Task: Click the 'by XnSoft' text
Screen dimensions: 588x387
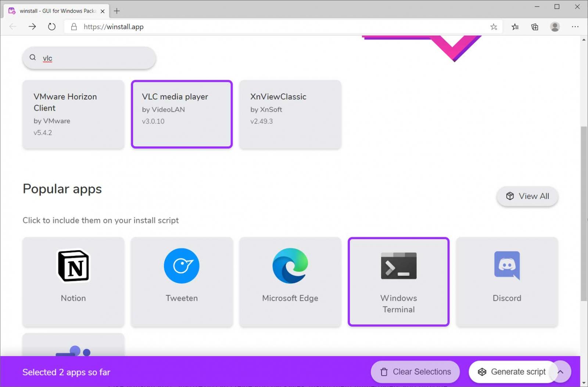Action: point(266,110)
